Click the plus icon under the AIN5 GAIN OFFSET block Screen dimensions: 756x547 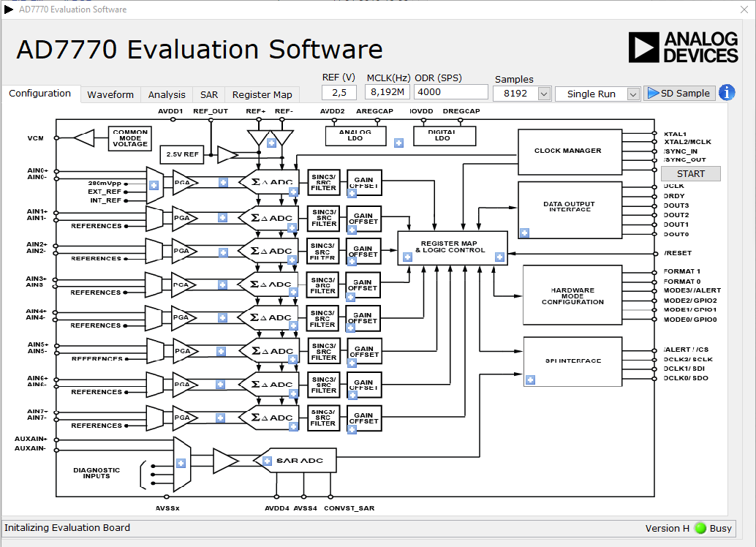(x=352, y=363)
